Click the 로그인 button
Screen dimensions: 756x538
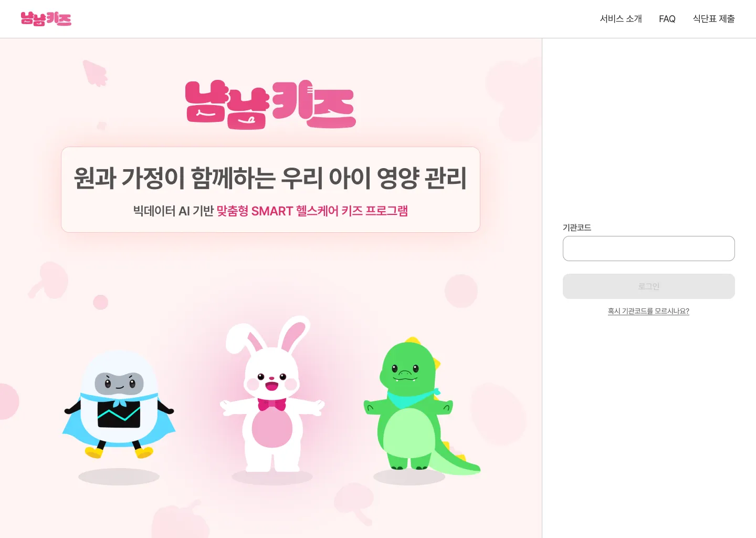[x=648, y=286]
